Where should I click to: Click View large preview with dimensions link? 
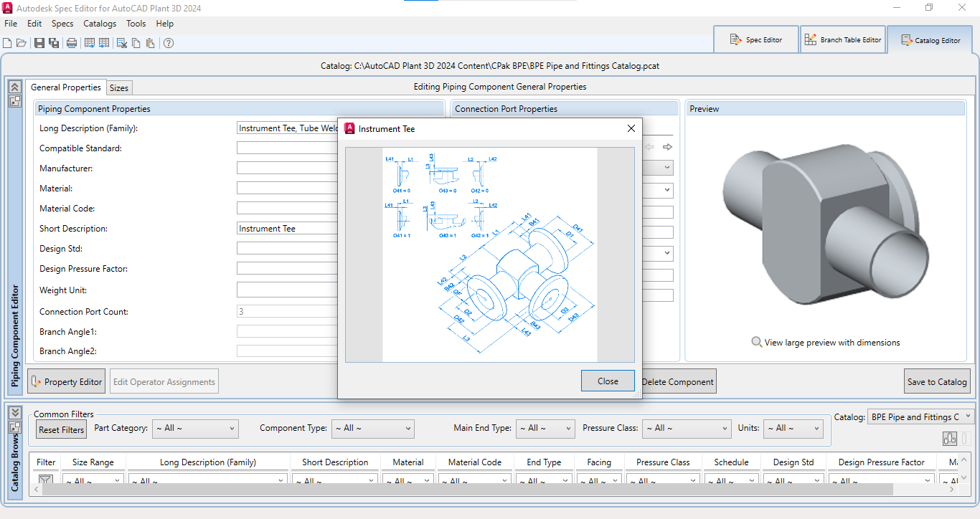[x=832, y=342]
